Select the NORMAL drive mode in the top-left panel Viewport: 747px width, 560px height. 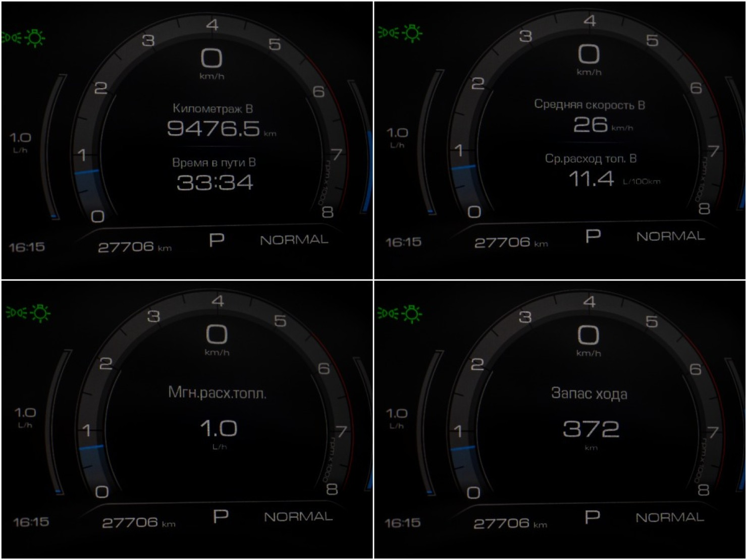tap(294, 240)
